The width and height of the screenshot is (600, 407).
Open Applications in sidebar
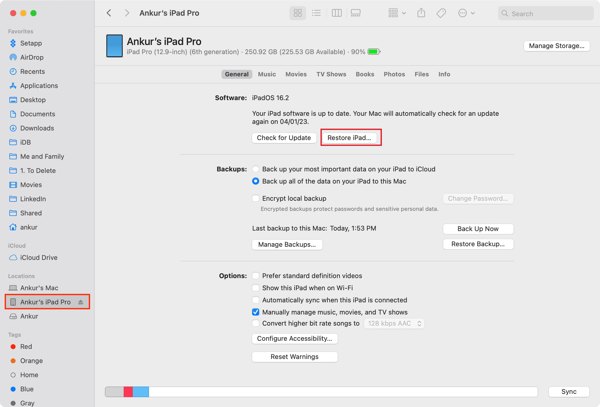click(39, 86)
